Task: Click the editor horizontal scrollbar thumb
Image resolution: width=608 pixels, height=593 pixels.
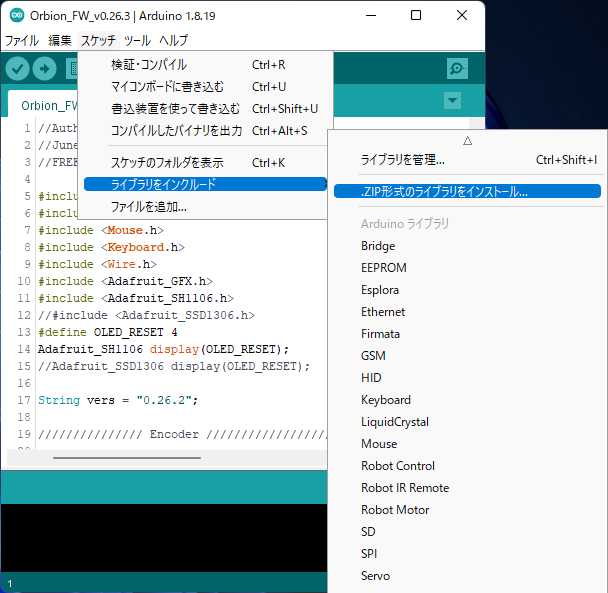Action: pos(127,458)
